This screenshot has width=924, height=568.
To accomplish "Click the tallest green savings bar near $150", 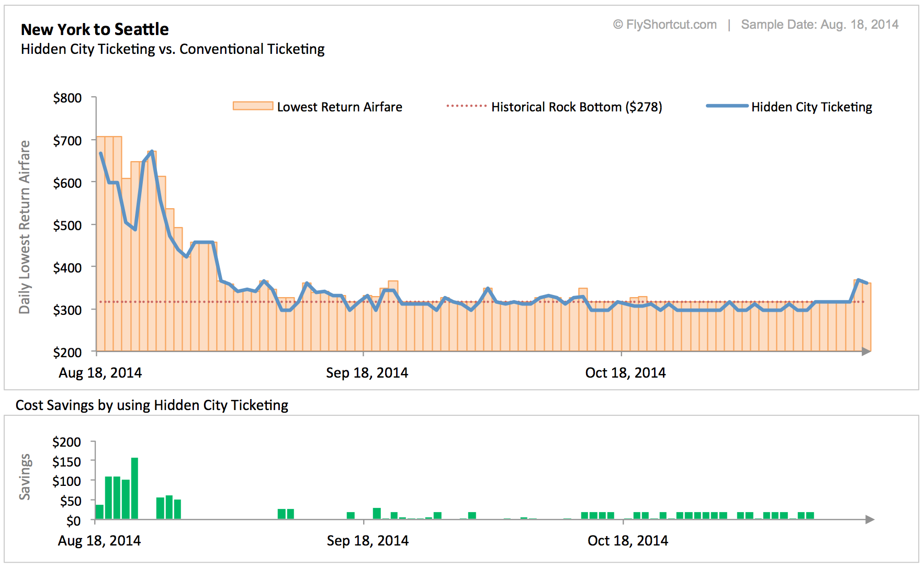I will (134, 489).
